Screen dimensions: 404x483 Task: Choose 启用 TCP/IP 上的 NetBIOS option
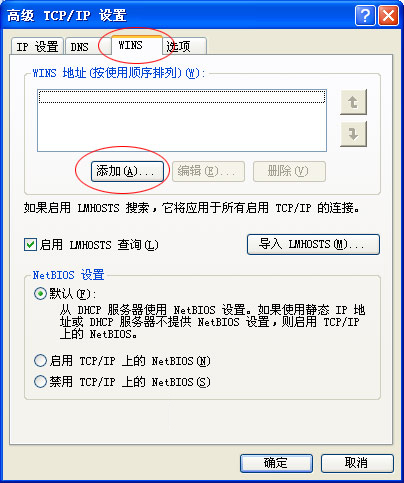[x=40, y=361]
